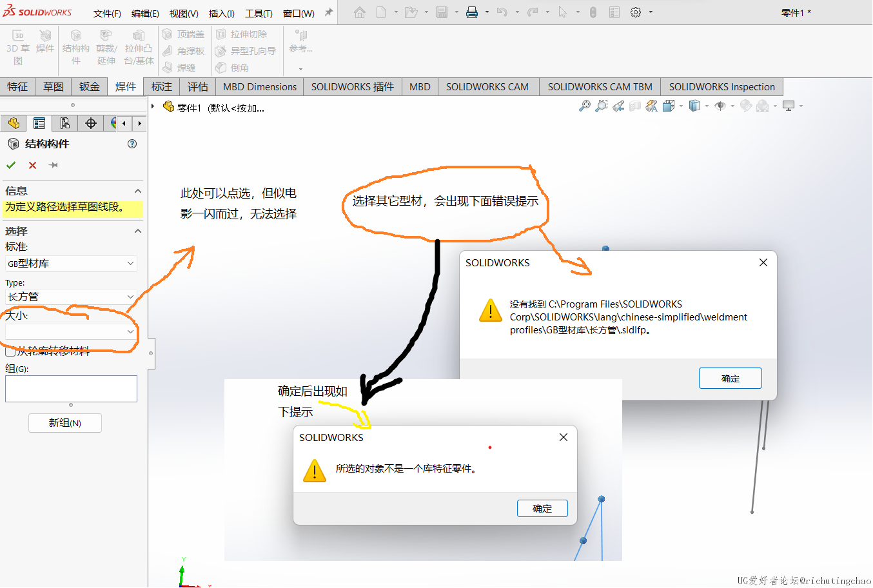Viewport: 873px width, 588px height.
Task: Click the View Settings monitor icon
Action: click(789, 106)
